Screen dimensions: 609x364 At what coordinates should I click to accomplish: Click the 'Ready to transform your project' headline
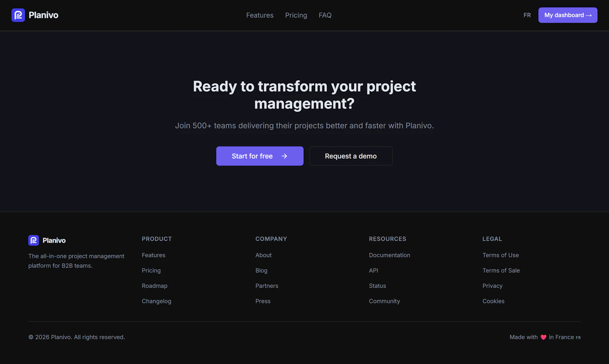tap(304, 95)
